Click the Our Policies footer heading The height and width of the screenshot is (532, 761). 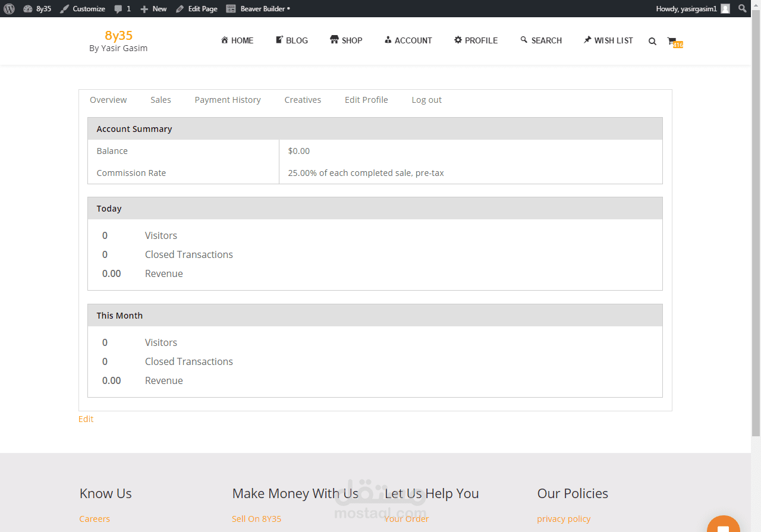click(x=573, y=493)
